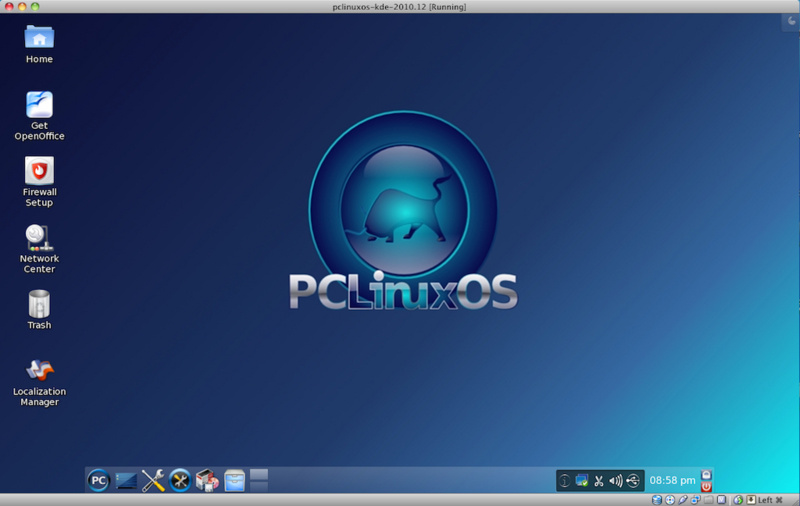Open the Firewall Setup shortcut
Viewport: 800px width, 506px height.
(x=39, y=182)
